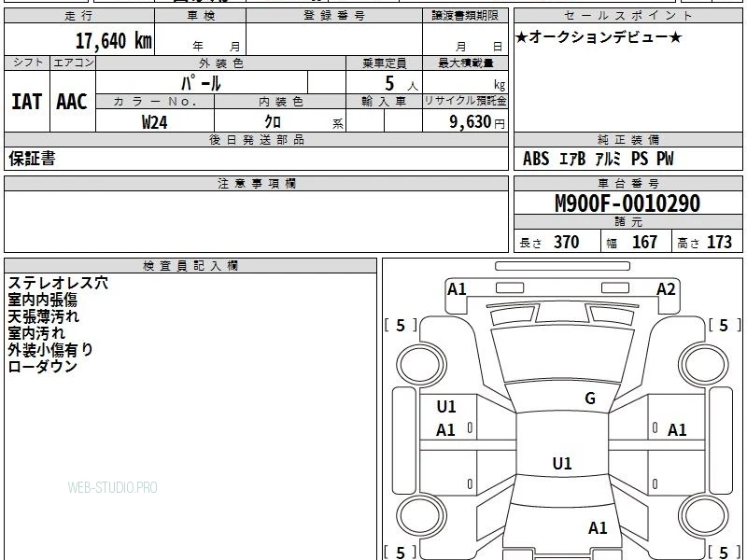
Task: Select the シフト header cell
Action: [27, 63]
